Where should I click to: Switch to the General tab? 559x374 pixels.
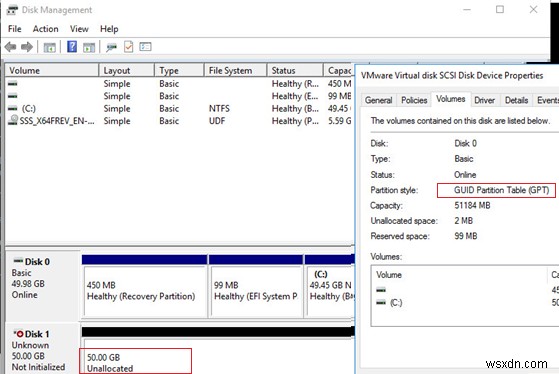[x=378, y=100]
